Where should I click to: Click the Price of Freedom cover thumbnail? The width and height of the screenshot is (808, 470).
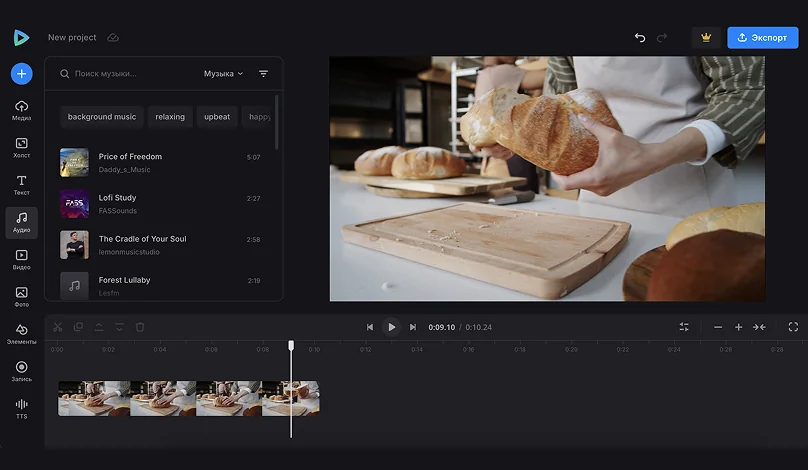(x=74, y=162)
